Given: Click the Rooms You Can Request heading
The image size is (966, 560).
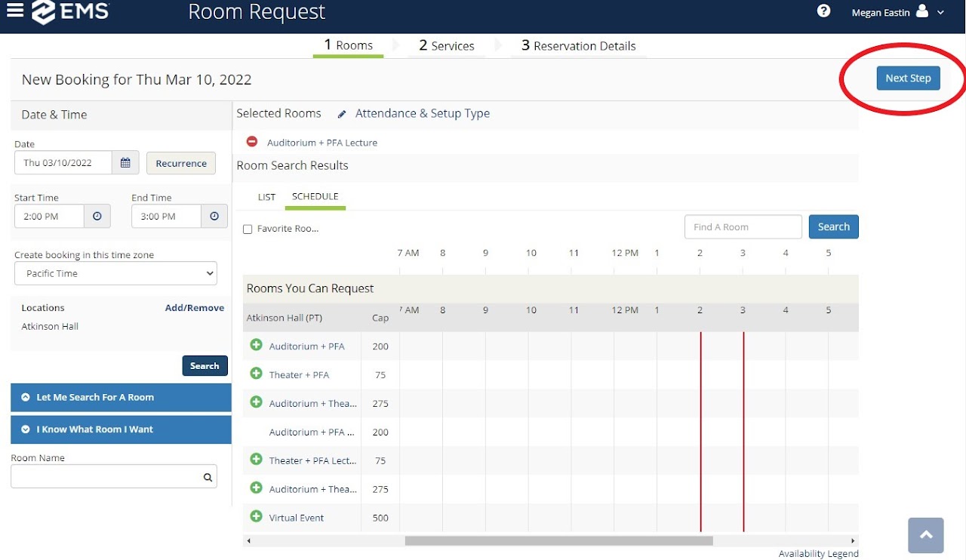Looking at the screenshot, I should coord(310,288).
